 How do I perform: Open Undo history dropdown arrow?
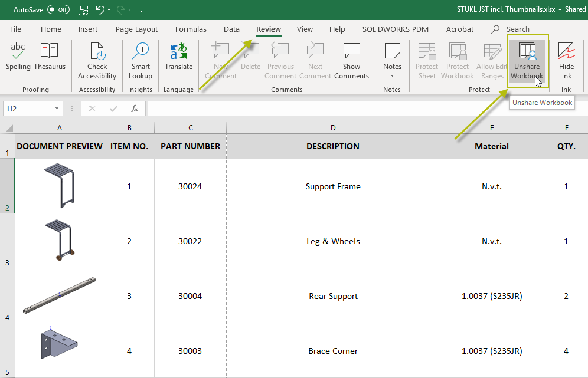click(x=109, y=10)
